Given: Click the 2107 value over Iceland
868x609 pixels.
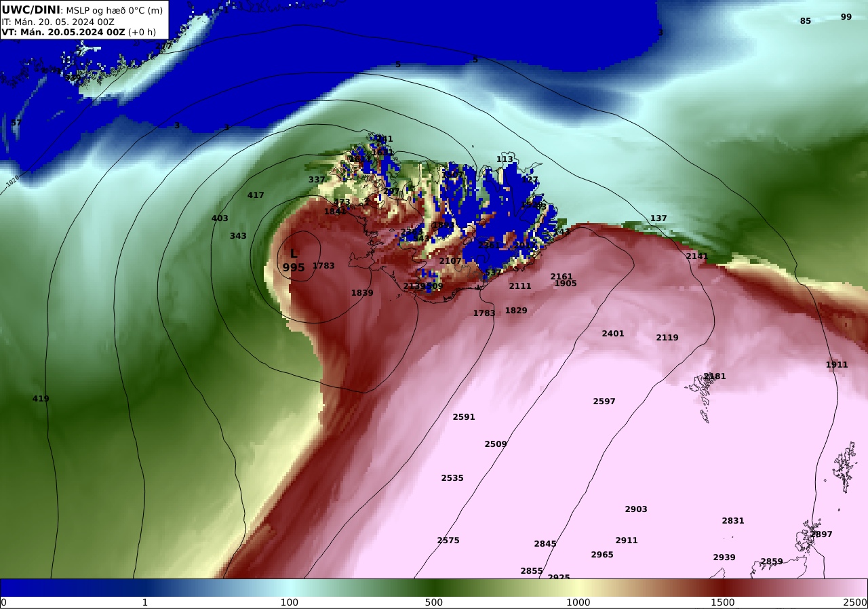Looking at the screenshot, I should click(x=450, y=261).
